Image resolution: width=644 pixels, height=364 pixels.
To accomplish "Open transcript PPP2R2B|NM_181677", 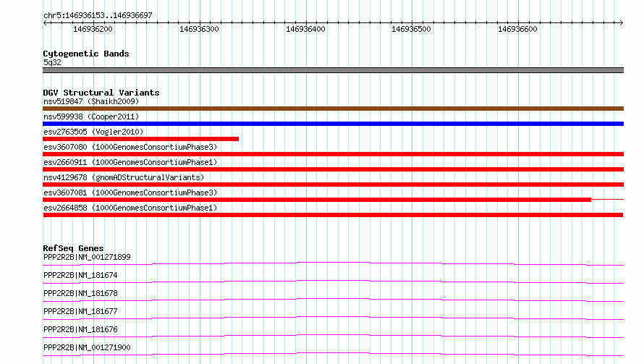I will point(80,311).
